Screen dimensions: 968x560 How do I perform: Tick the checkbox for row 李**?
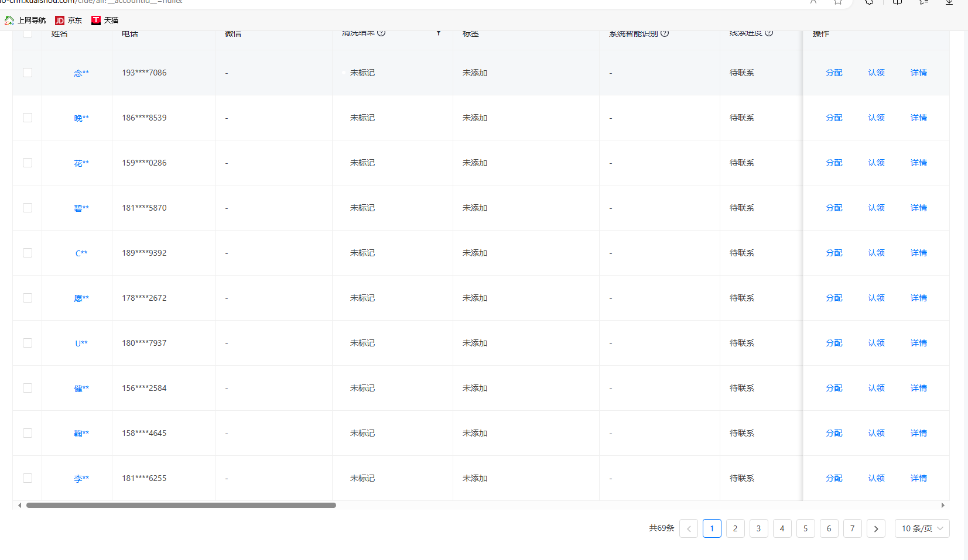click(x=28, y=478)
